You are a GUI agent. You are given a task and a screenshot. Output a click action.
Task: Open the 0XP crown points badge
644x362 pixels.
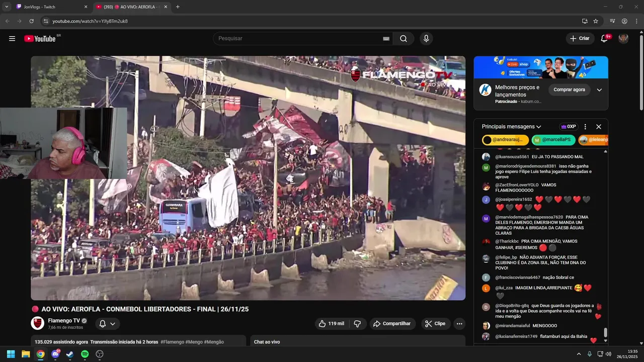(569, 127)
